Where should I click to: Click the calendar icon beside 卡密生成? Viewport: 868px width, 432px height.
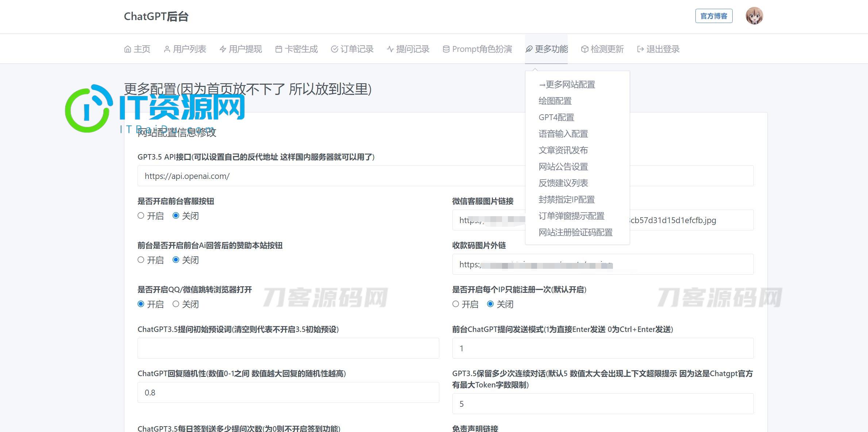pos(279,49)
